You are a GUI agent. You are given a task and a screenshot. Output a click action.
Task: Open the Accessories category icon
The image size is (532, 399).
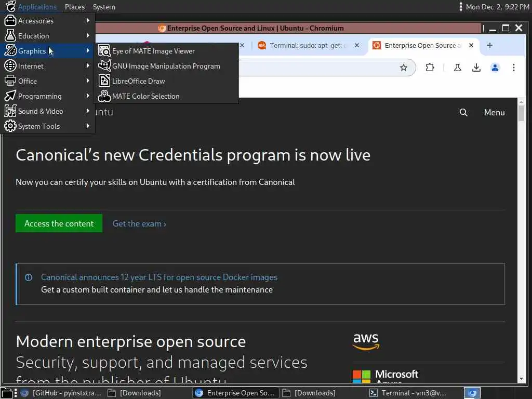point(10,21)
